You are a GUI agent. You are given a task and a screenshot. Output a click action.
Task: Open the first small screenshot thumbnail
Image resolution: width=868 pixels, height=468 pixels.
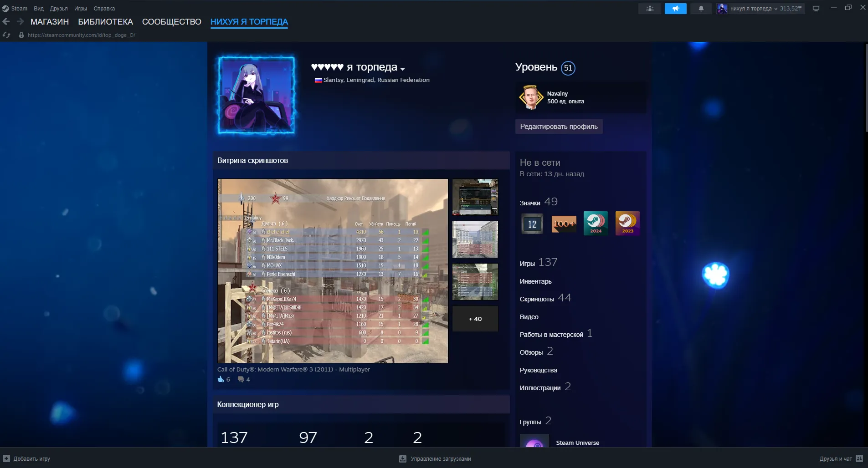click(x=475, y=197)
